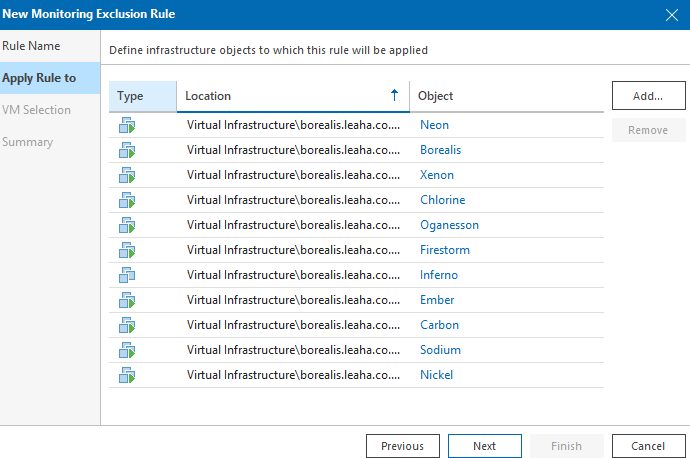Click the VM icon in the Neon row

(127, 125)
